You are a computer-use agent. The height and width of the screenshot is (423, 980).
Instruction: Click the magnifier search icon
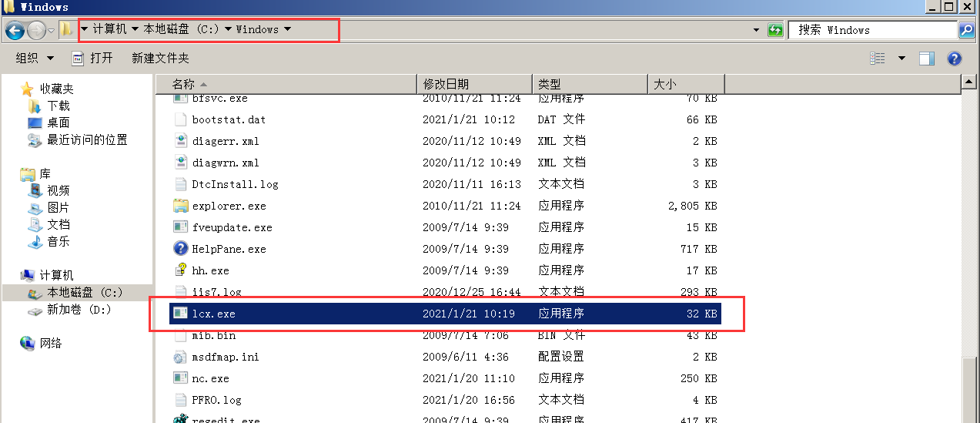(x=966, y=30)
